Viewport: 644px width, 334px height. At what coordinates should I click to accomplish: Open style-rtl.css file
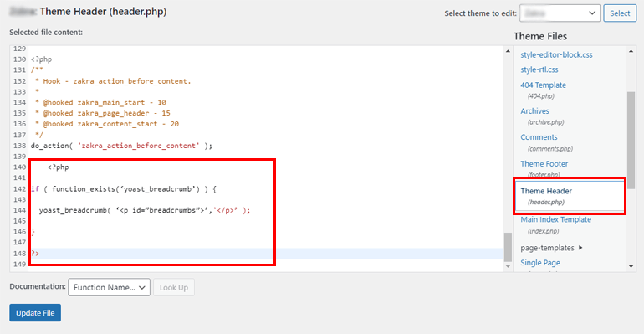[x=539, y=69]
